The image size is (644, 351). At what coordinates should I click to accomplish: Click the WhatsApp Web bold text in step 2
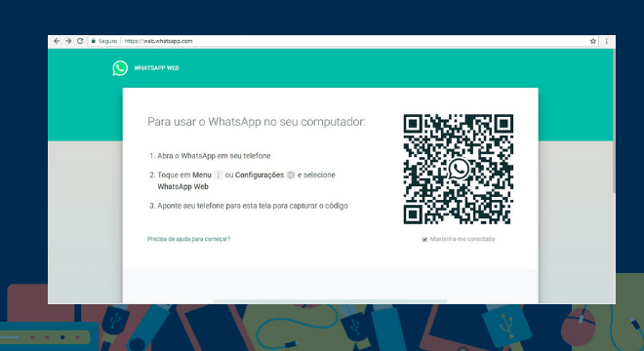(183, 187)
